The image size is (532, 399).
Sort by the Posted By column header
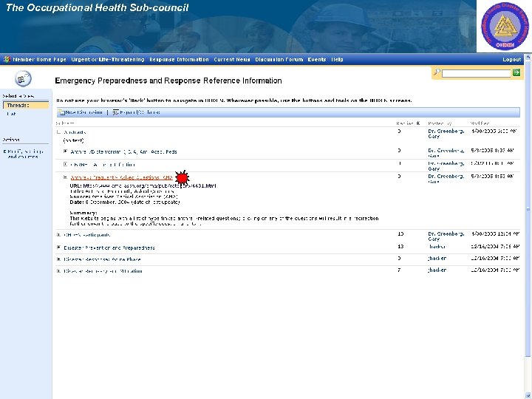[440, 123]
